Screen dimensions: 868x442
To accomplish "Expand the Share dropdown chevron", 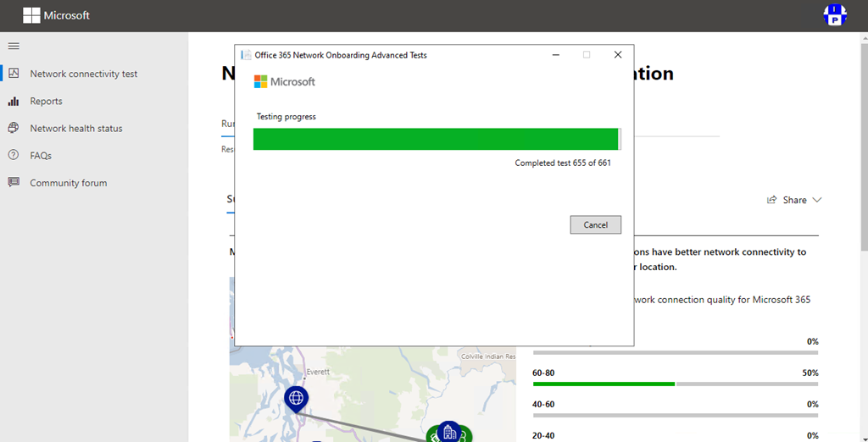I will click(x=817, y=201).
